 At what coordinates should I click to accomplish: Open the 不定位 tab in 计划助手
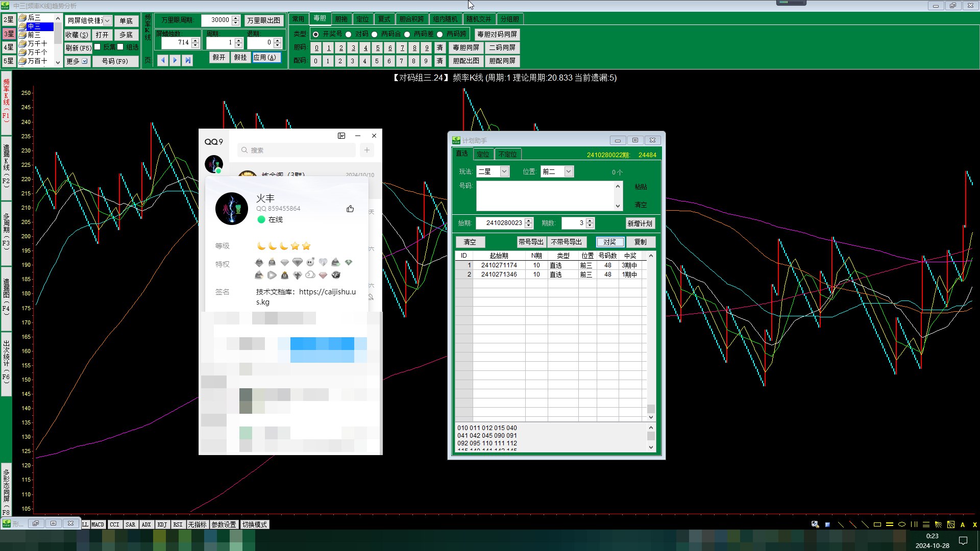508,154
